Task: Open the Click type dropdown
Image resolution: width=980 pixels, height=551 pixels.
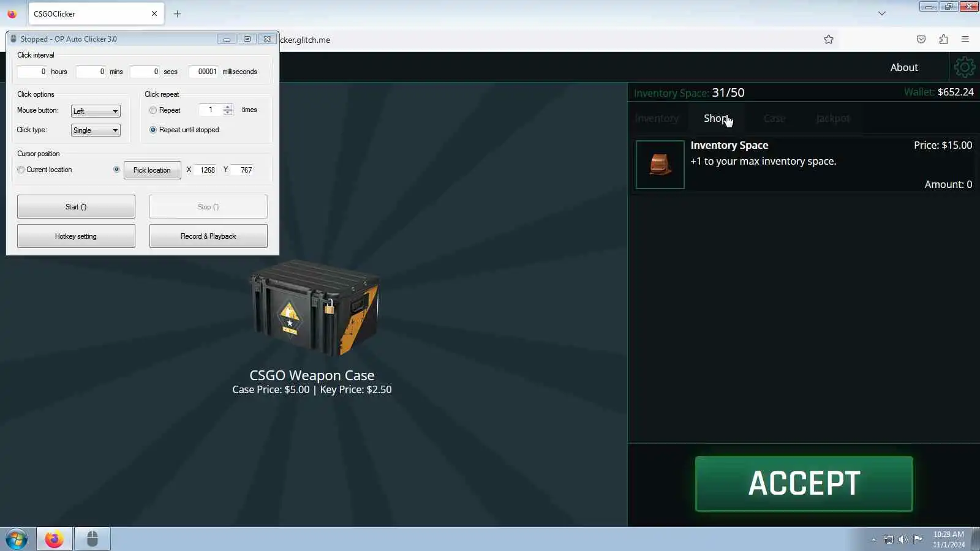Action: (96, 130)
